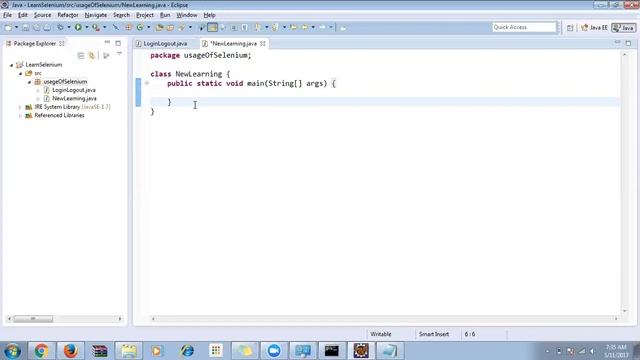Open Firefox from the Windows taskbar

tap(70, 351)
